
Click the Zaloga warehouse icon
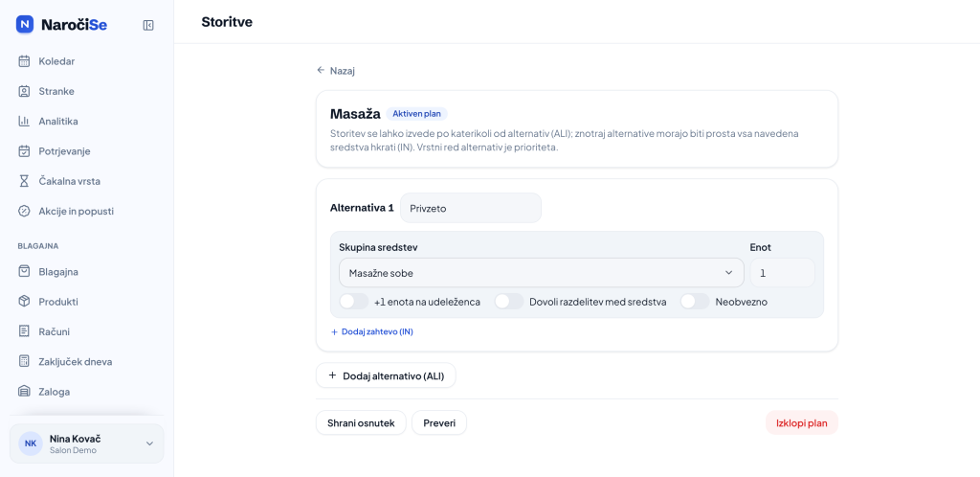tap(24, 392)
